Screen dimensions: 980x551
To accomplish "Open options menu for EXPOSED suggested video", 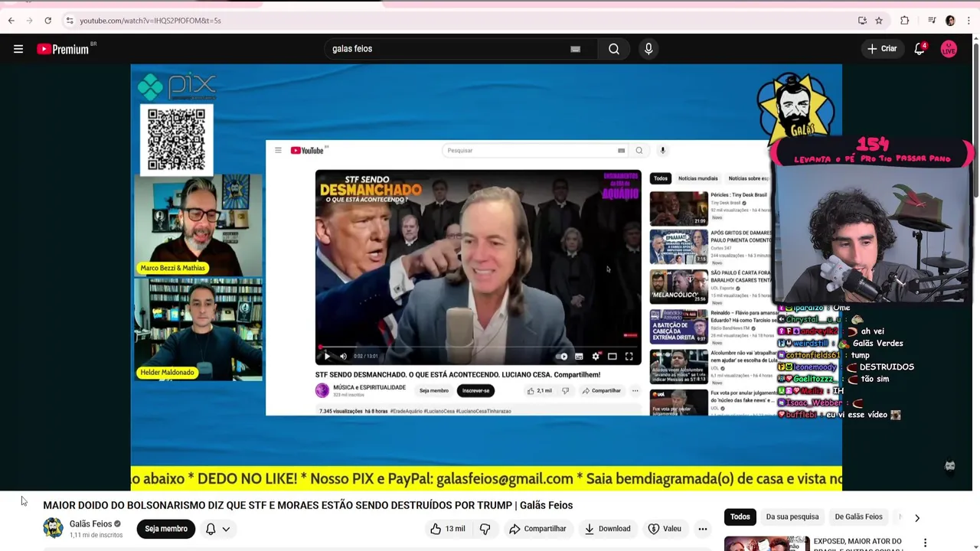I will point(925,543).
